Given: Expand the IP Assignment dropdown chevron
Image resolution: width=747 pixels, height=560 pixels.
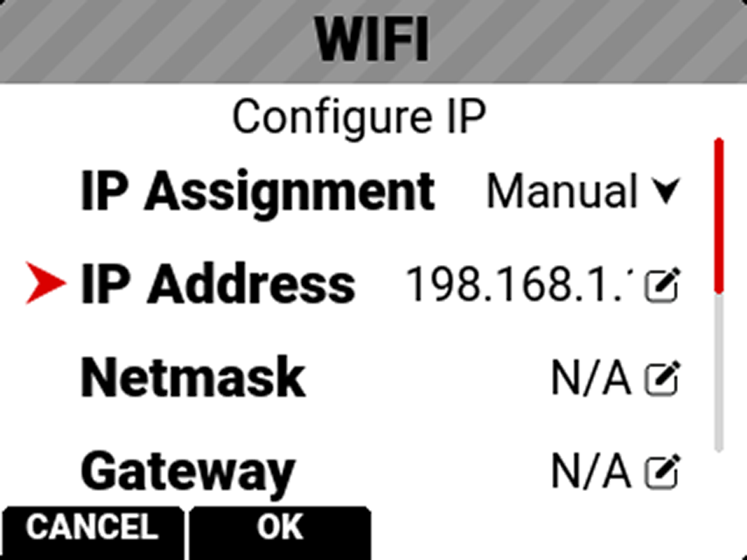Looking at the screenshot, I should coord(665,191).
